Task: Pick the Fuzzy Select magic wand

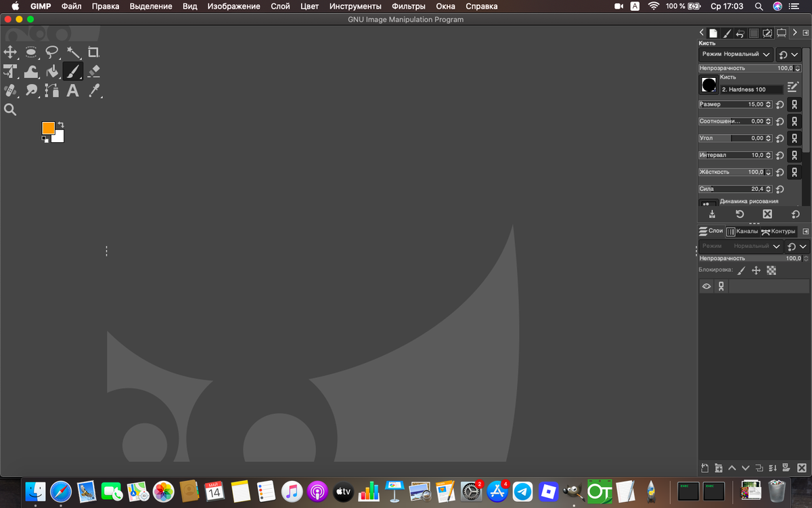Action: tap(73, 52)
